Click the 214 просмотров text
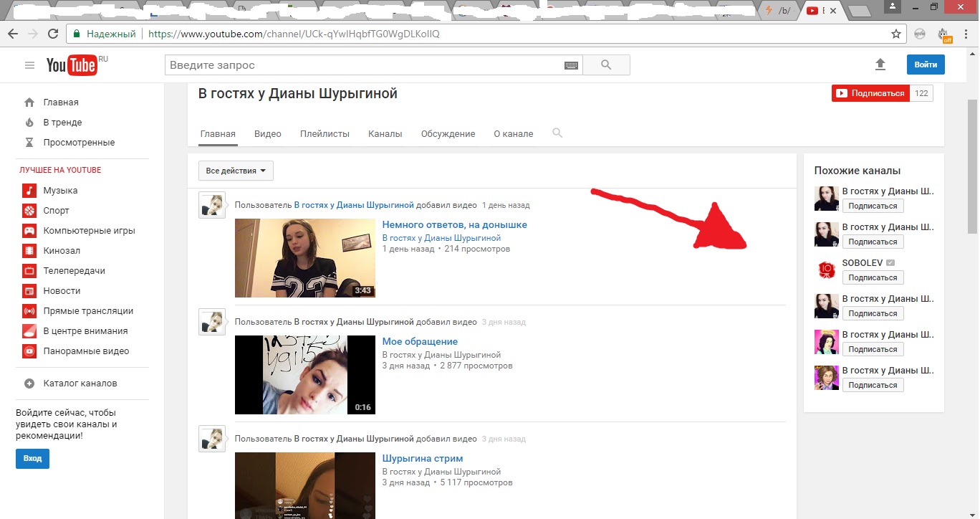Image resolution: width=980 pixels, height=519 pixels. point(477,249)
